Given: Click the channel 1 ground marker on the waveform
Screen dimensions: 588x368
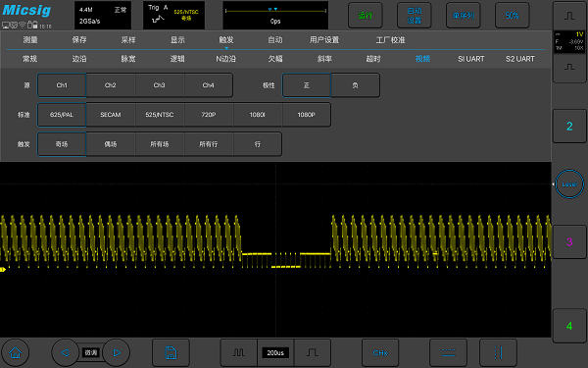Looking at the screenshot, I should [x=3, y=269].
